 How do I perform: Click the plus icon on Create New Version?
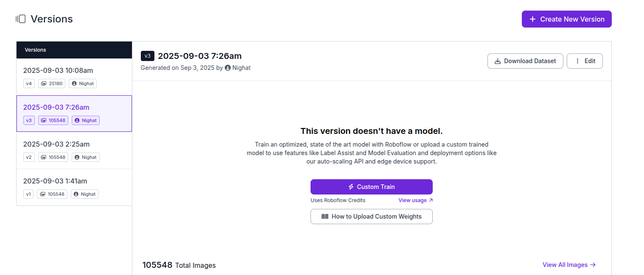tap(532, 19)
